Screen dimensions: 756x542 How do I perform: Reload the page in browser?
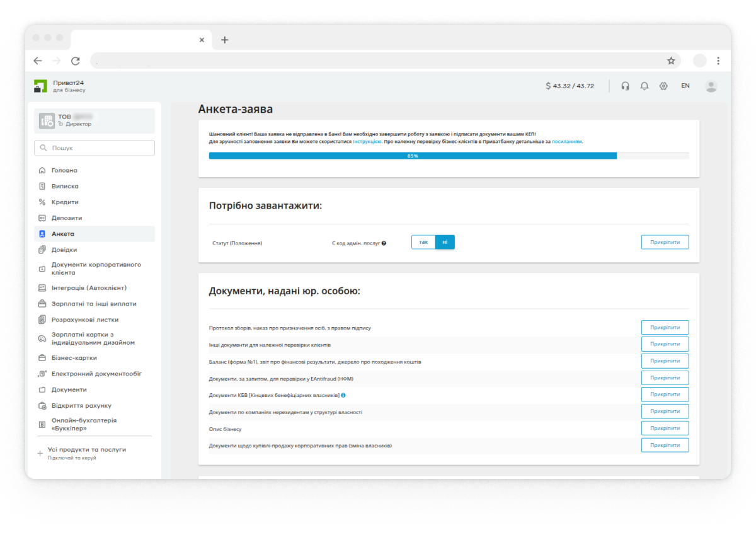76,61
